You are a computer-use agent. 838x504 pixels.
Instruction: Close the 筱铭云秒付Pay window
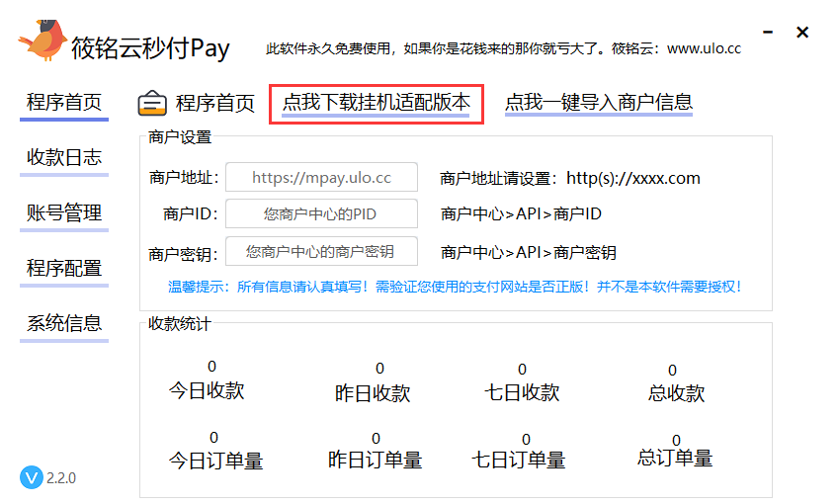(802, 32)
